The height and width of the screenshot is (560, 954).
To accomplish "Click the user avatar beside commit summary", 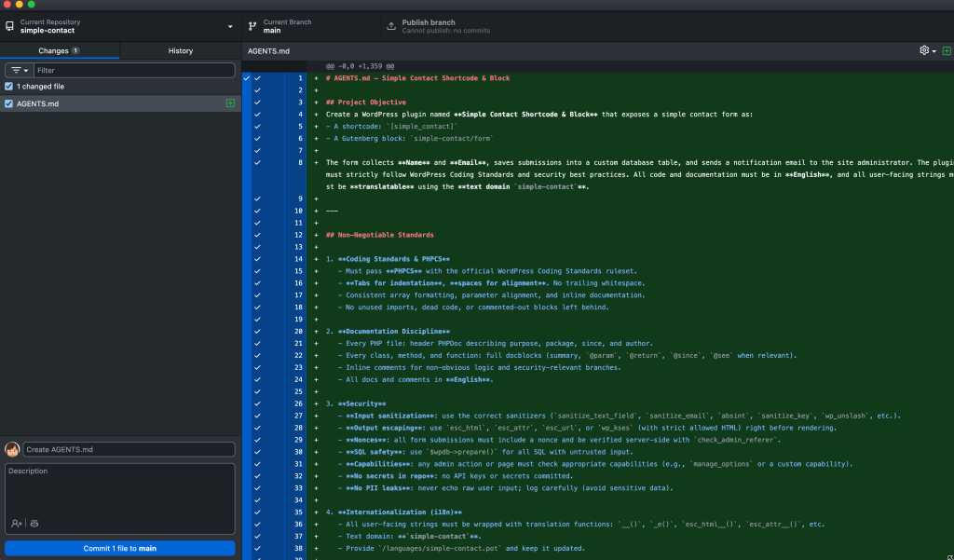I will (12, 449).
